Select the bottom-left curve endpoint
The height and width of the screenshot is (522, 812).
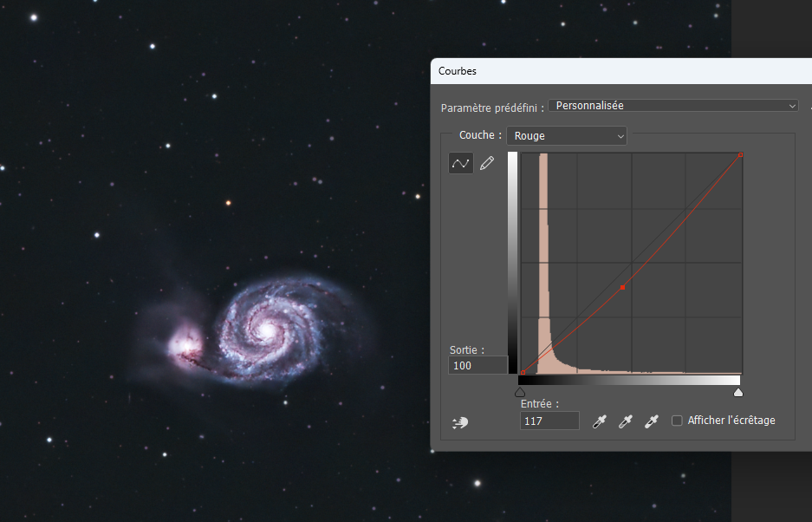[523, 372]
